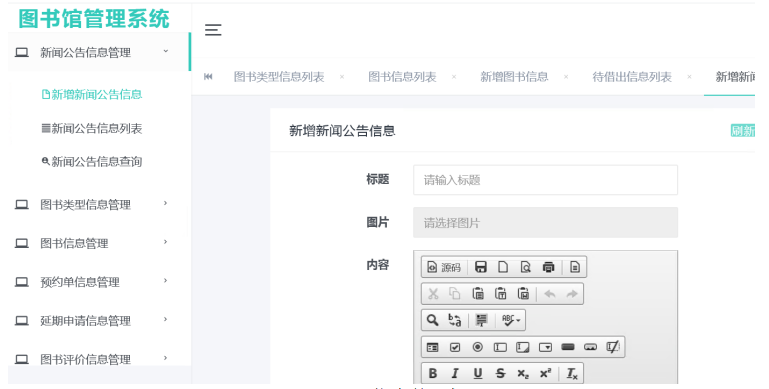Click the New Page icon in editor

[503, 267]
